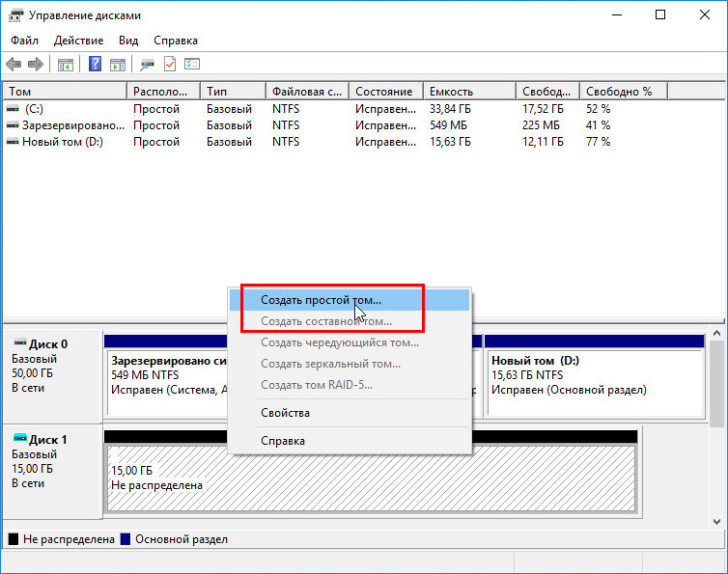Image resolution: width=728 pixels, height=574 pixels.
Task: Click greyed 'Создать том RAID-5...' entry
Action: click(x=350, y=385)
